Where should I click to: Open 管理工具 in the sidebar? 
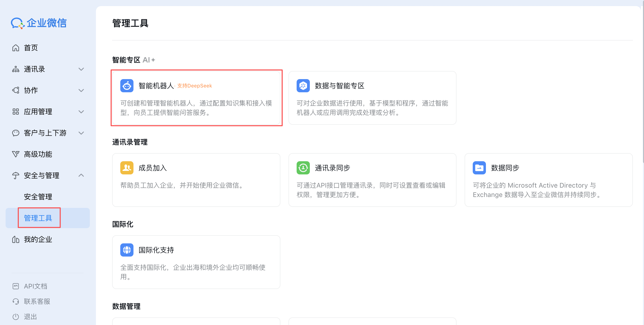pyautogui.click(x=39, y=218)
